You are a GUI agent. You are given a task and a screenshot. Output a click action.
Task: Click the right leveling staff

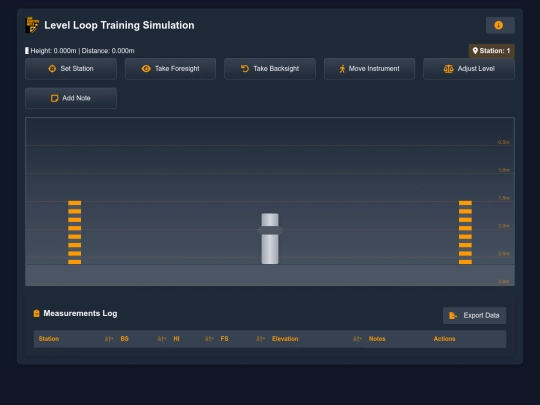[465, 232]
